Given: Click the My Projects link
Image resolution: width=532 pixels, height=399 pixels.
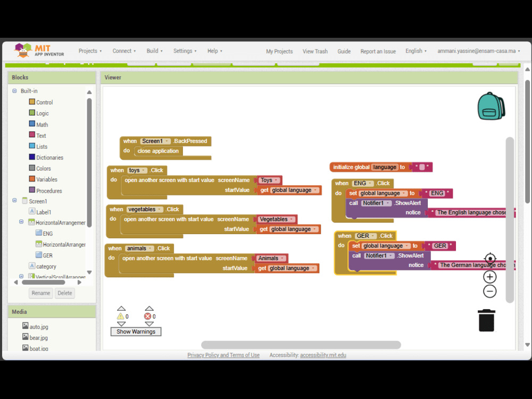Looking at the screenshot, I should click(x=279, y=51).
